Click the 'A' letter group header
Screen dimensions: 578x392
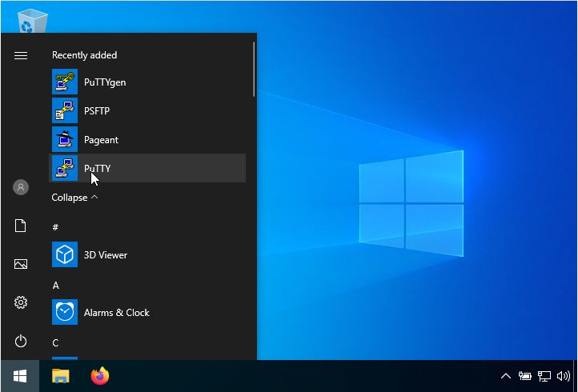(x=56, y=285)
